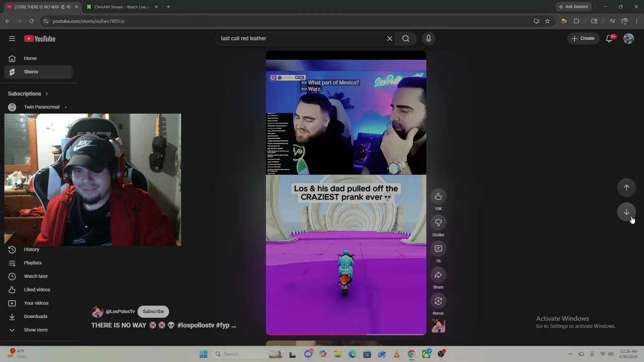644x362 pixels.
Task: Run search with the magnifier button
Action: click(406, 38)
